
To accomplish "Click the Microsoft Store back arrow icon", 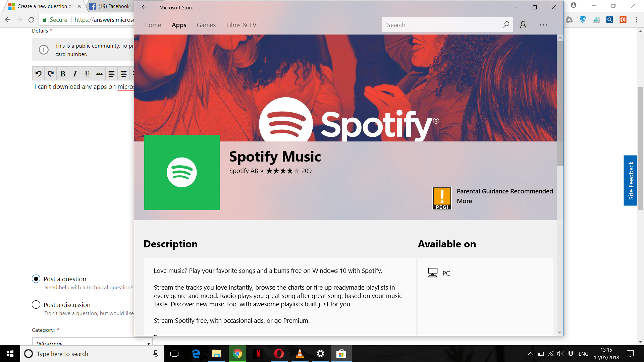I will (144, 7).
